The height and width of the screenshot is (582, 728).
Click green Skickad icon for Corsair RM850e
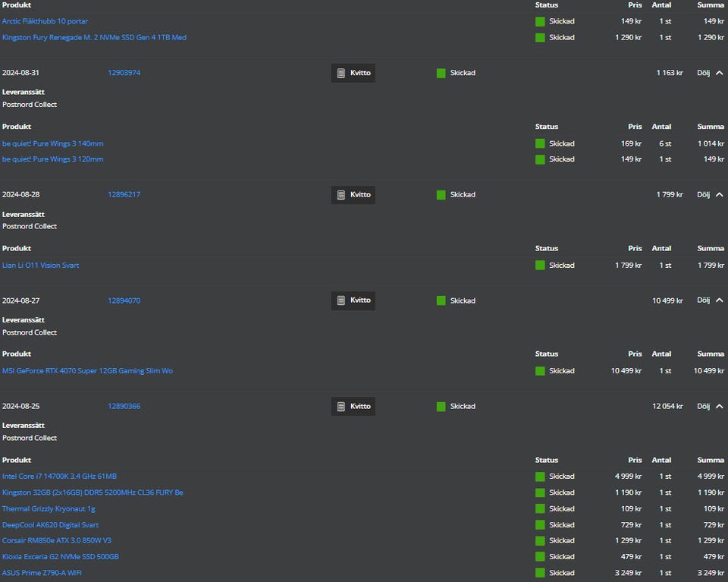tap(540, 541)
